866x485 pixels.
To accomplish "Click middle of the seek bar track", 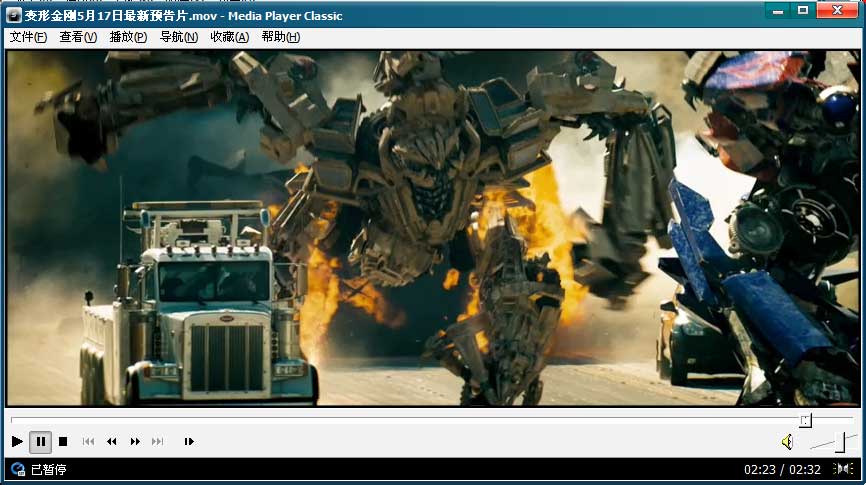I will pyautogui.click(x=432, y=420).
